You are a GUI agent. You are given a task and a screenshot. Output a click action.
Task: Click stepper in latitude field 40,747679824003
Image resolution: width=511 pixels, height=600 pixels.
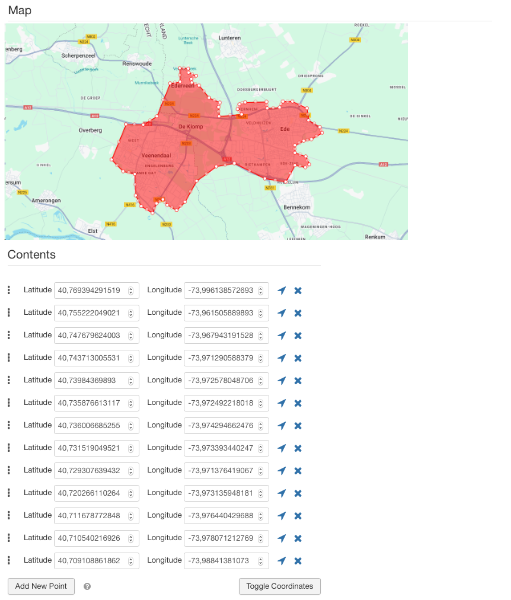pos(131,336)
